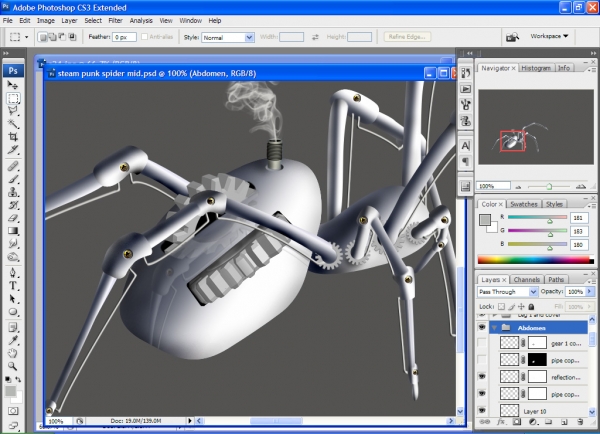
Task: Select the Gradient tool
Action: pyautogui.click(x=13, y=231)
